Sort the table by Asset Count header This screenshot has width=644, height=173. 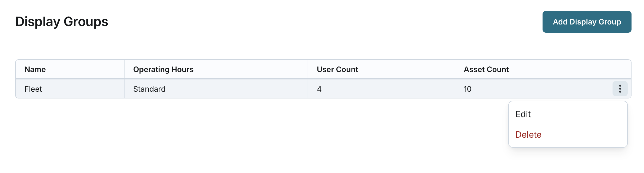coord(486,69)
